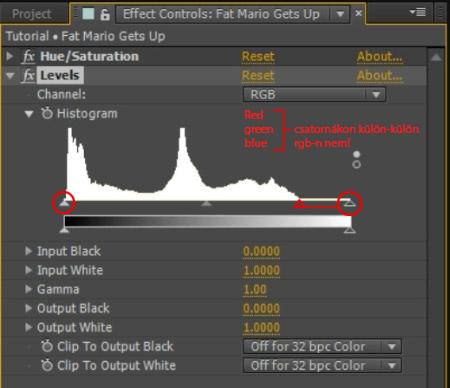Click the teal layer color label swatch

tap(88, 14)
